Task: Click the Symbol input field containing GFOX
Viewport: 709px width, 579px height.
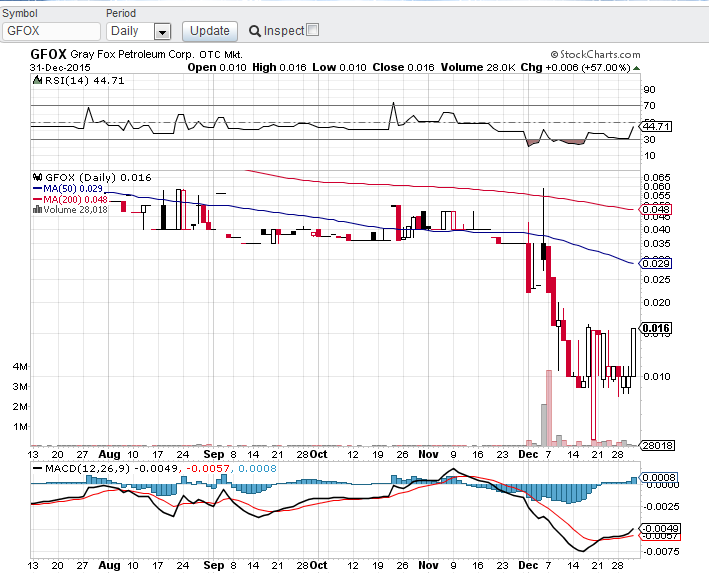Action: pyautogui.click(x=51, y=31)
